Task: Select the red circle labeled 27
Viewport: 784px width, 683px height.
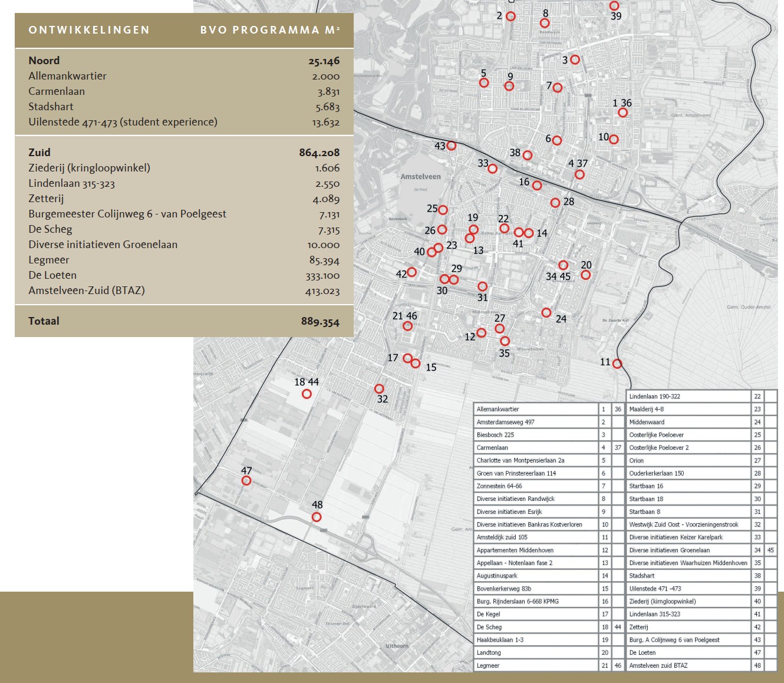Action: click(500, 329)
